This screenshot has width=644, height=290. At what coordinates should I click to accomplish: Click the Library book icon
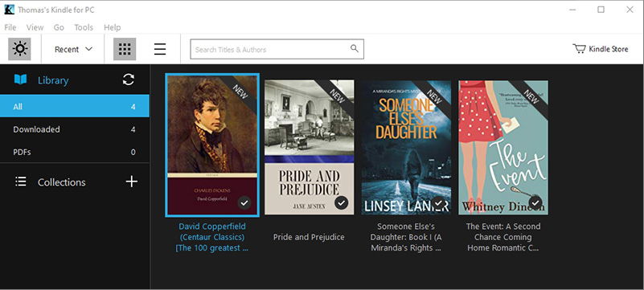(20, 80)
